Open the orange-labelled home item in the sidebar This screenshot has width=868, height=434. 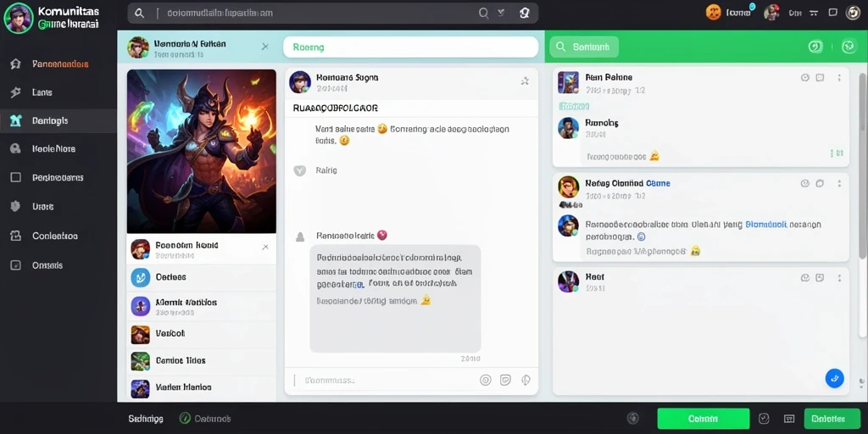58,64
